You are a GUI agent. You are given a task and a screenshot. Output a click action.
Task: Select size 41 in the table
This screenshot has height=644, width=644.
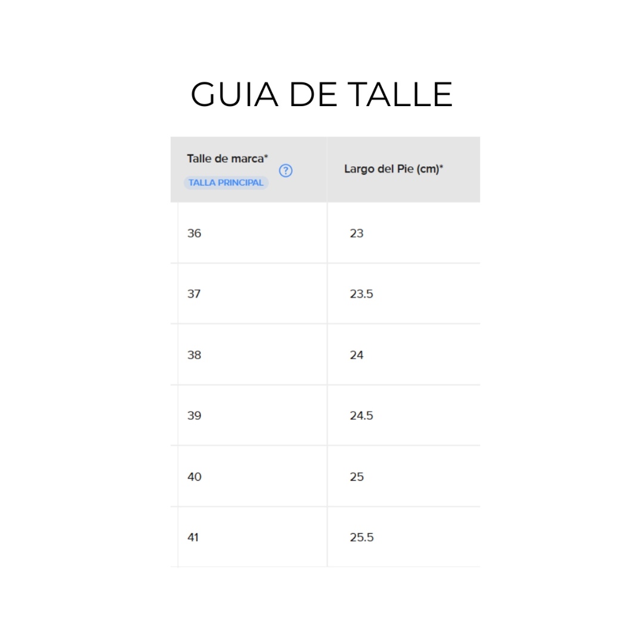pyautogui.click(x=193, y=537)
